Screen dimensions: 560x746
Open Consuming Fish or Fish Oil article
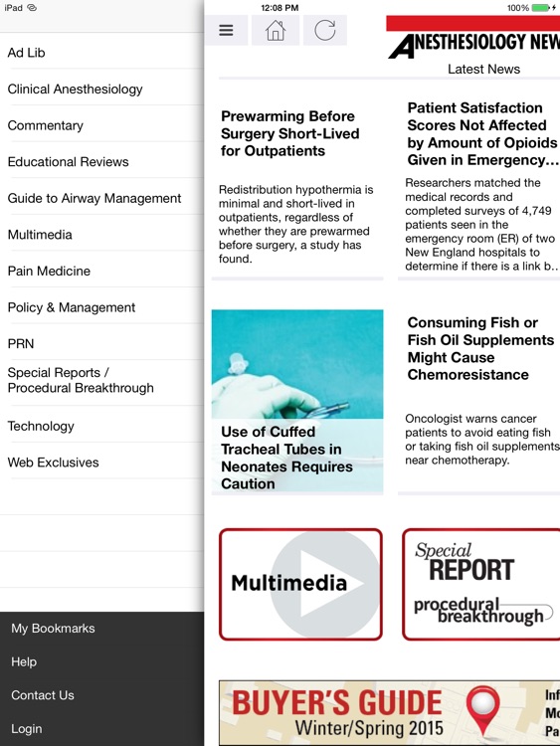[480, 349]
